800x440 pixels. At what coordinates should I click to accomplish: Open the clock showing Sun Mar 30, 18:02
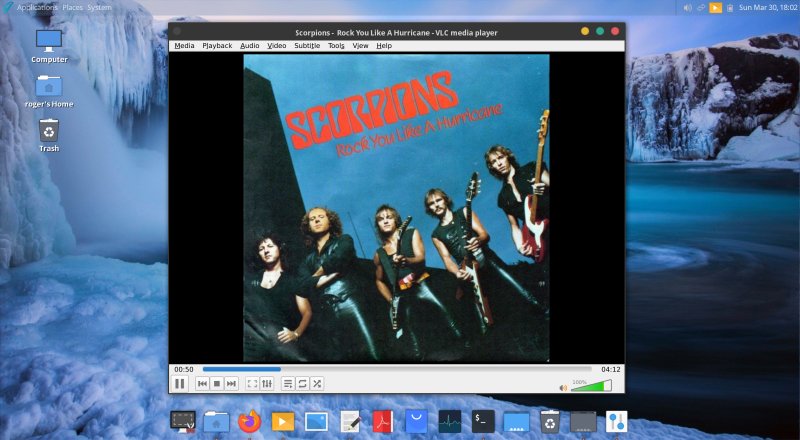coord(768,8)
